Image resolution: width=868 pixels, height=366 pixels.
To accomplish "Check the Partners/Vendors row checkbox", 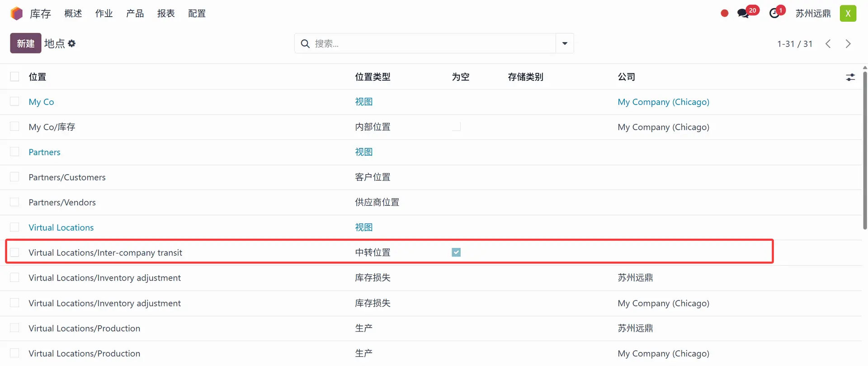I will coord(15,202).
